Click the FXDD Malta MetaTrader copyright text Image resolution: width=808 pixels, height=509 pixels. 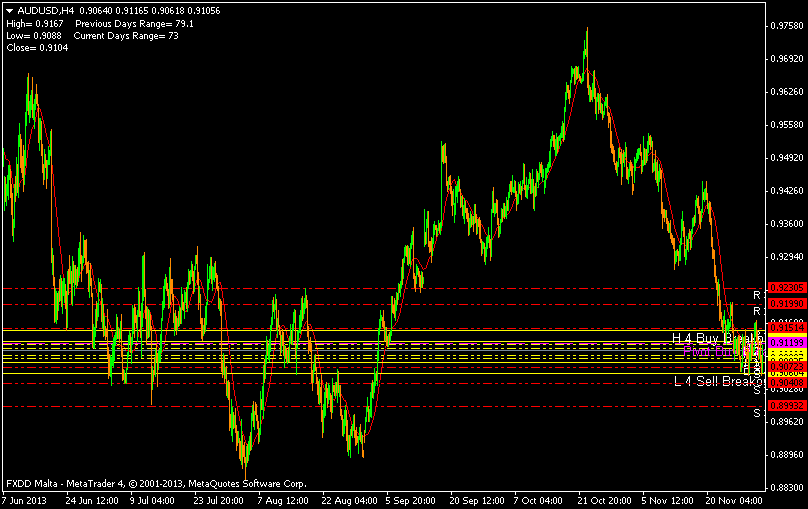click(x=156, y=482)
